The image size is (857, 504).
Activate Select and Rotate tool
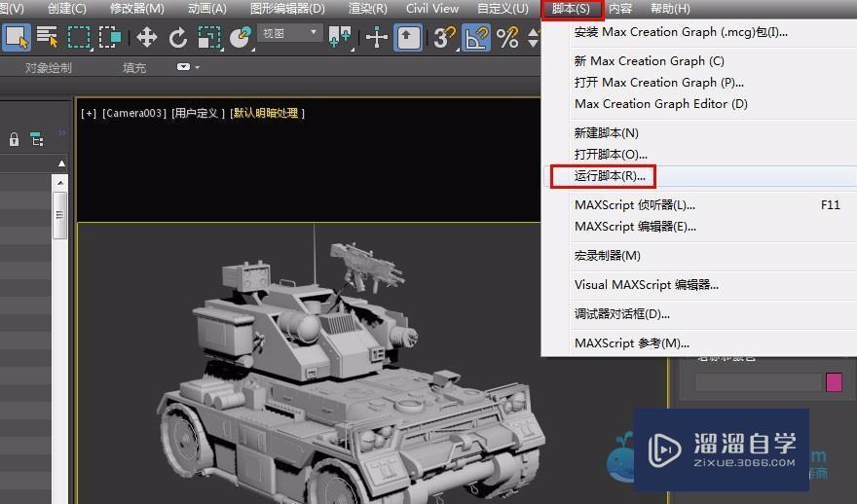[177, 38]
